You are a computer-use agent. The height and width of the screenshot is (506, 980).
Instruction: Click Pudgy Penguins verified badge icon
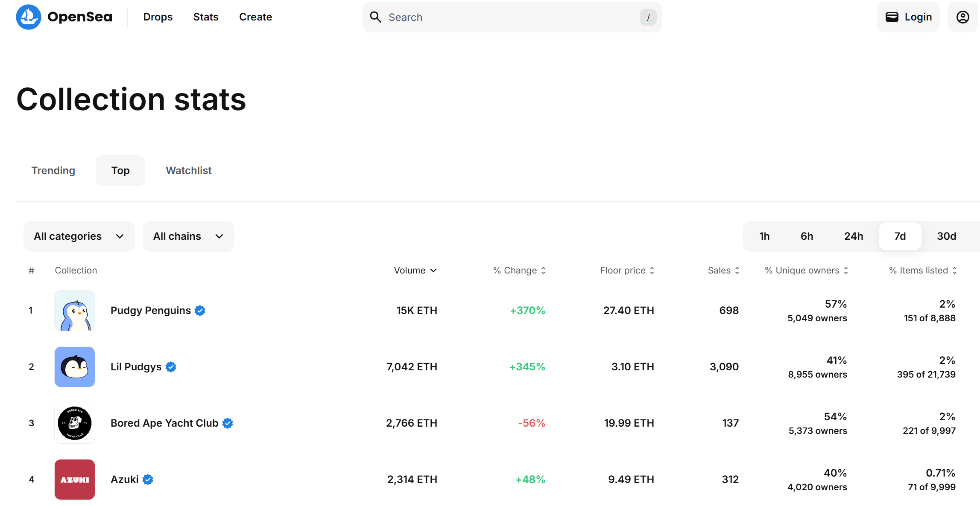point(200,311)
